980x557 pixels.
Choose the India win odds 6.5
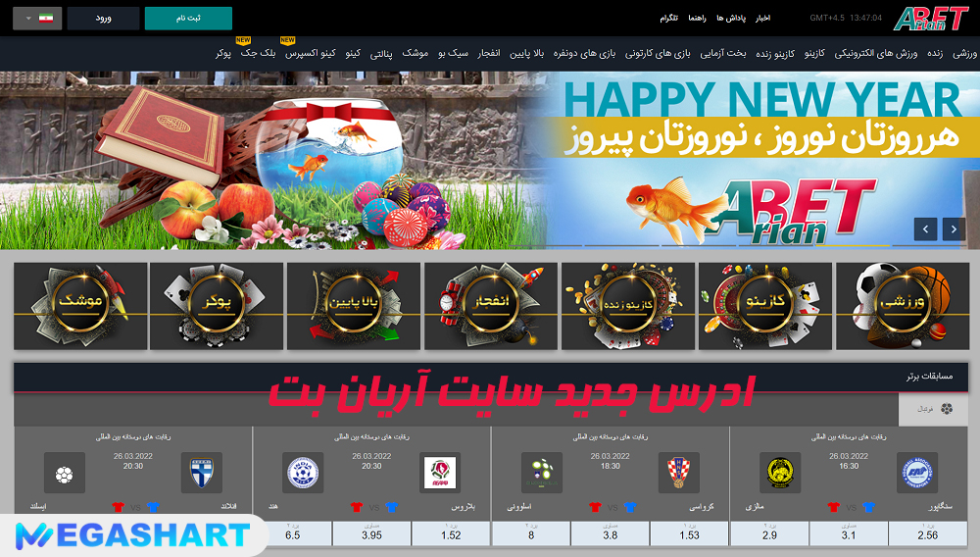point(292,533)
